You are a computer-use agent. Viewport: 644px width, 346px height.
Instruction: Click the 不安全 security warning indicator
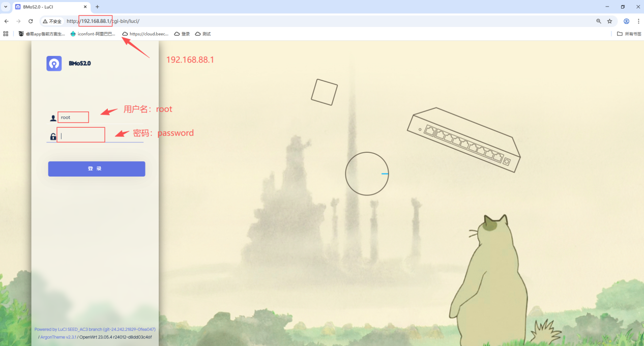pos(52,21)
